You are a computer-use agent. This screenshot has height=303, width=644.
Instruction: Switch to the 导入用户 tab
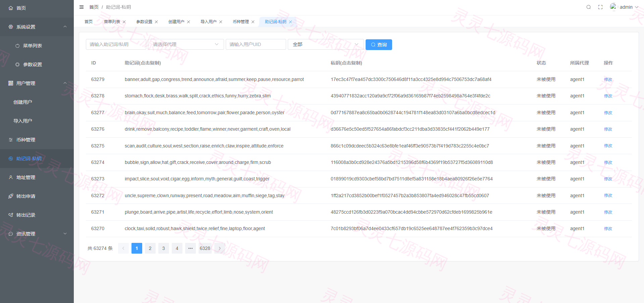click(x=209, y=22)
